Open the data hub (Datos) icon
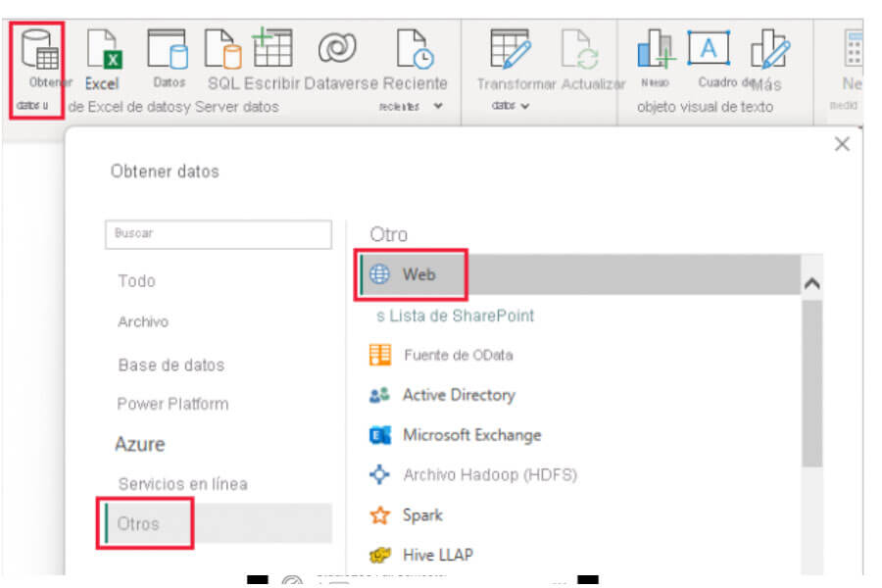882x588 pixels. (168, 49)
